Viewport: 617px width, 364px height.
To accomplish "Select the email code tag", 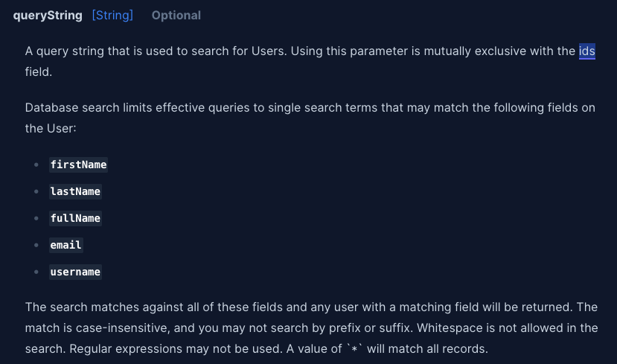I will pyautogui.click(x=65, y=245).
